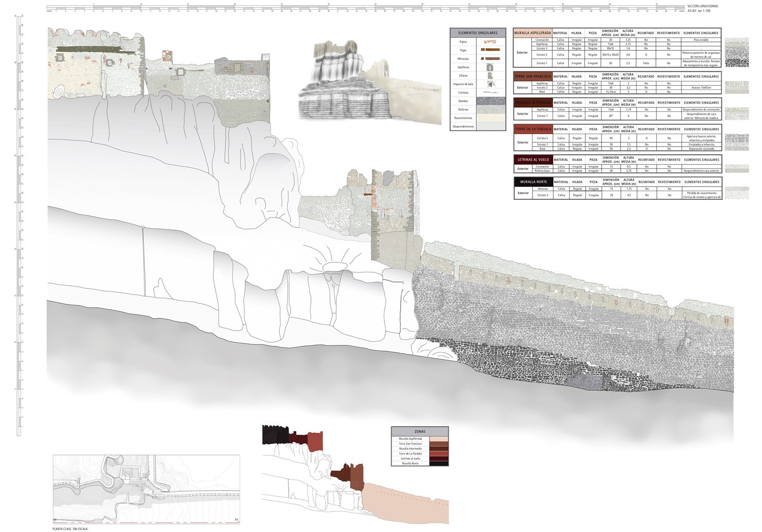Click the Ripios legend symbol
Screen dimensions: 762x532
[x=491, y=42]
